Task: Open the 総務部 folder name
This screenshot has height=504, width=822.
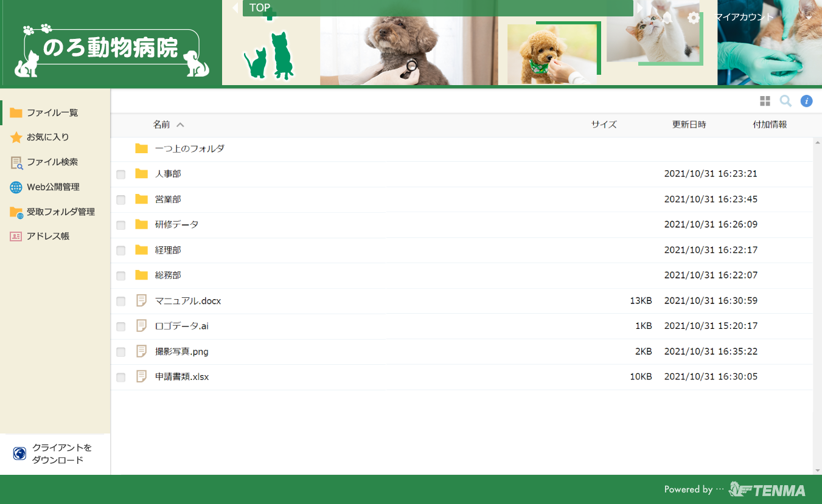Action: click(x=168, y=275)
